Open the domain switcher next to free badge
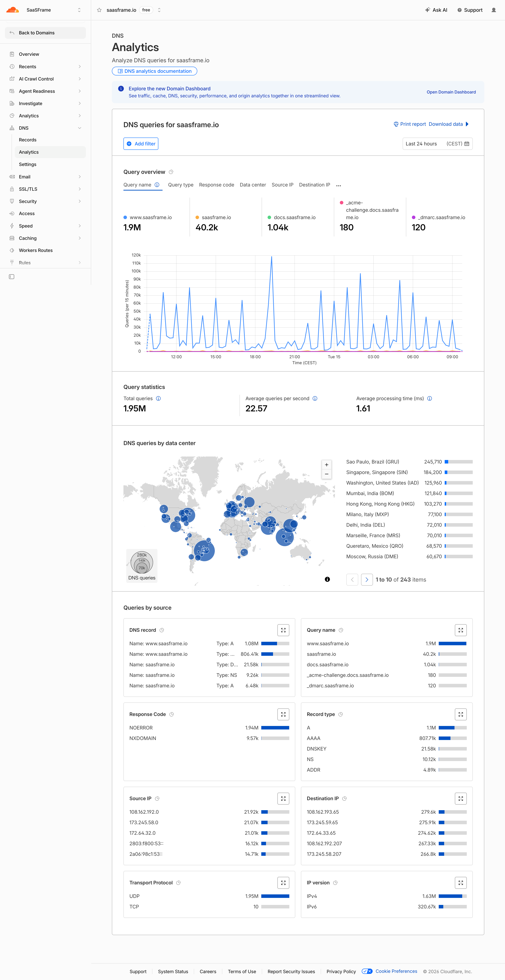This screenshot has width=505, height=980. click(159, 10)
